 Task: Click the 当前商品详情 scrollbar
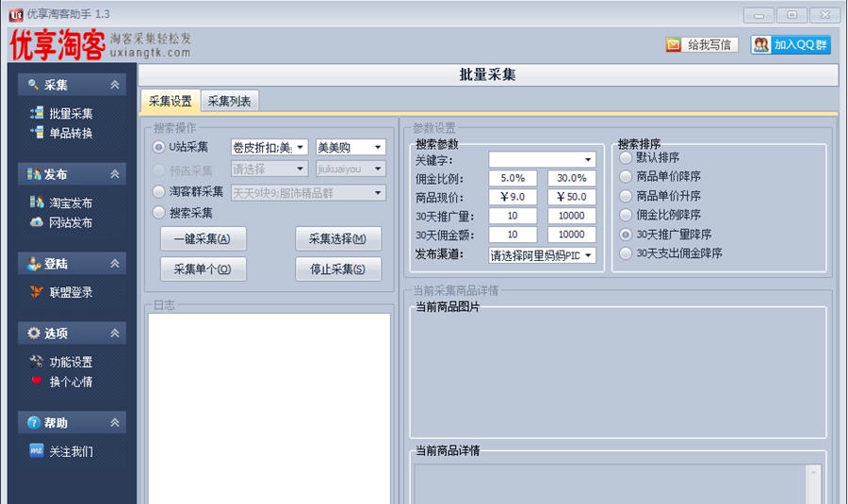[813, 484]
